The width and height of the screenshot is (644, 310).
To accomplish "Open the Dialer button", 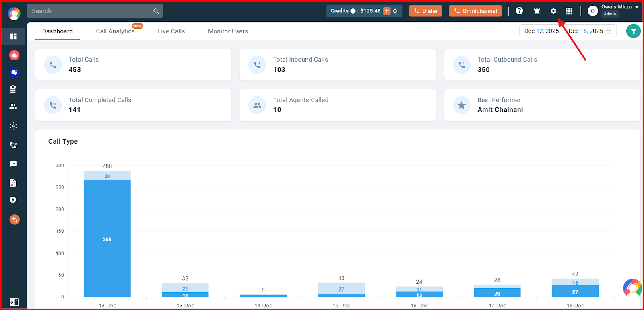I will pyautogui.click(x=425, y=11).
